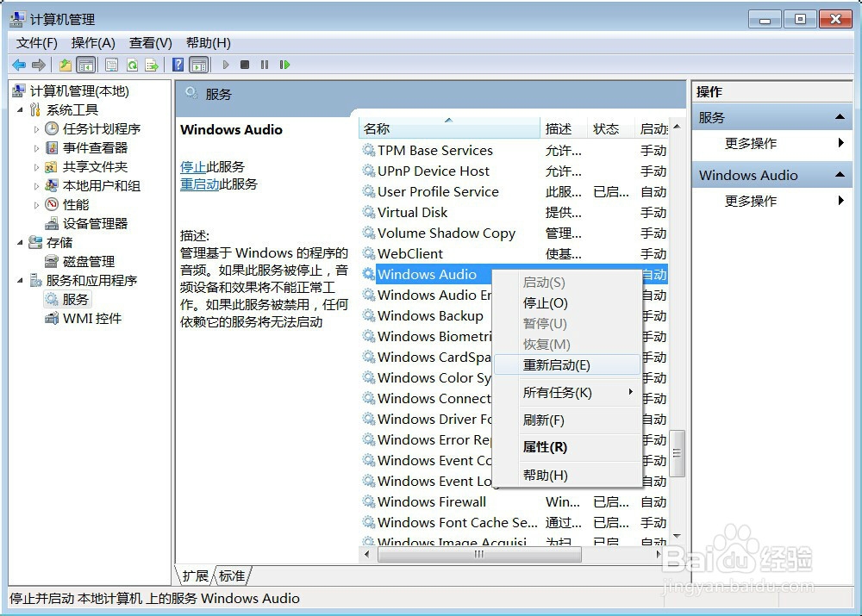
Task: Select WMI 控件 in the tree
Action: point(92,319)
